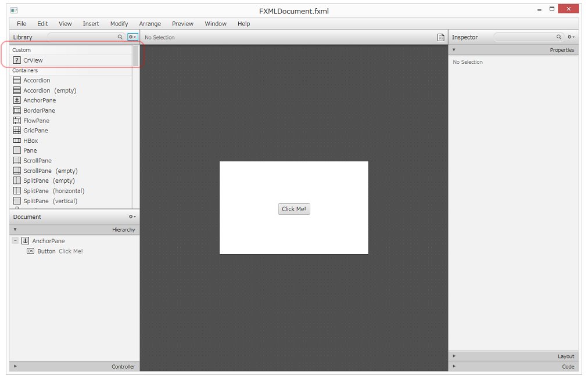
Task: Click the ScrollPane library icon
Action: click(x=17, y=161)
